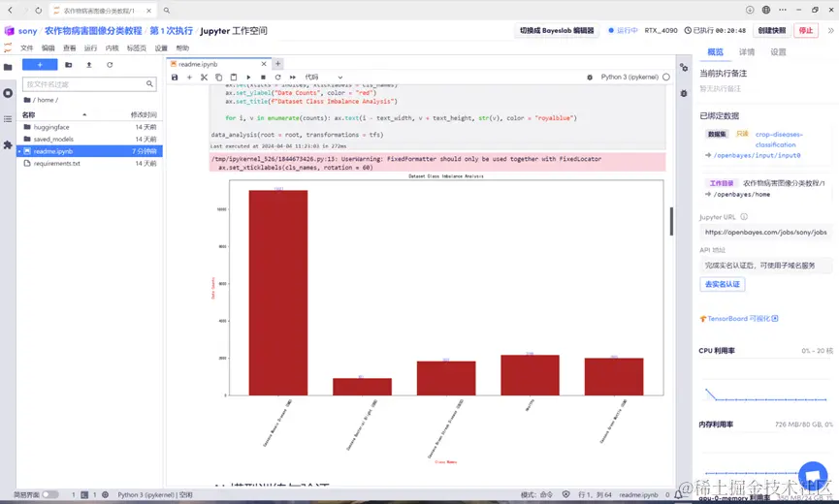
Task: Create a new folder in file browser
Action: pyautogui.click(x=69, y=65)
